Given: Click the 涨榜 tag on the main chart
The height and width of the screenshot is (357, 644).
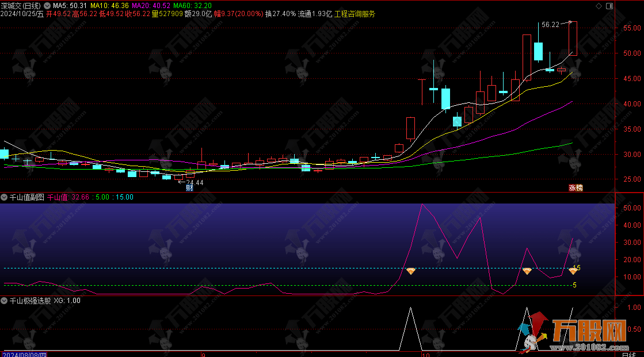Looking at the screenshot, I should tap(576, 188).
